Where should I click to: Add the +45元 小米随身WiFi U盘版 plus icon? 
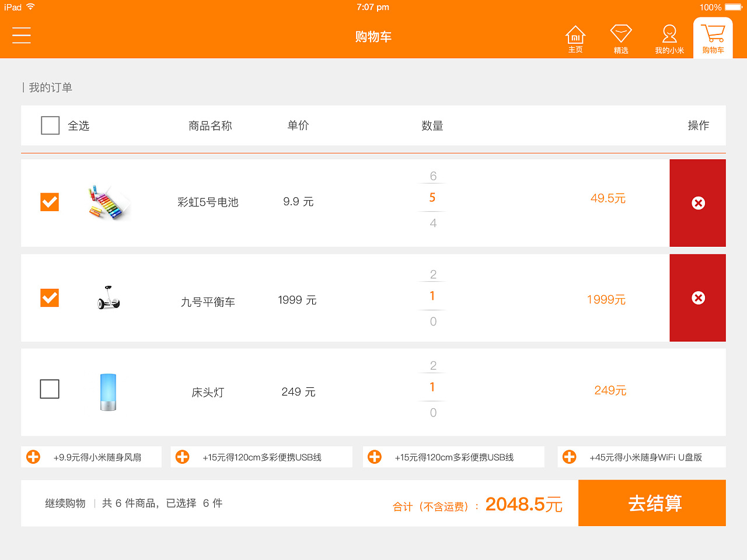570,457
